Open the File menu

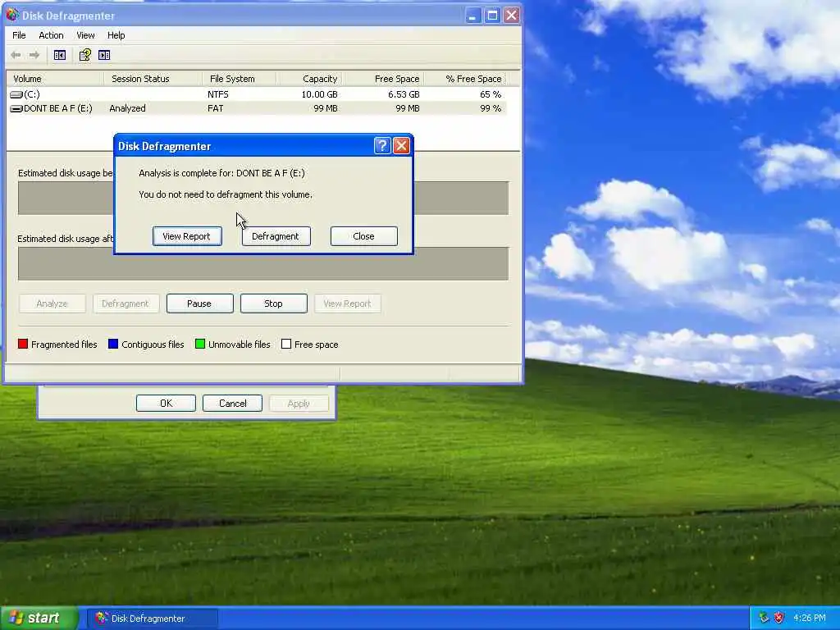19,35
